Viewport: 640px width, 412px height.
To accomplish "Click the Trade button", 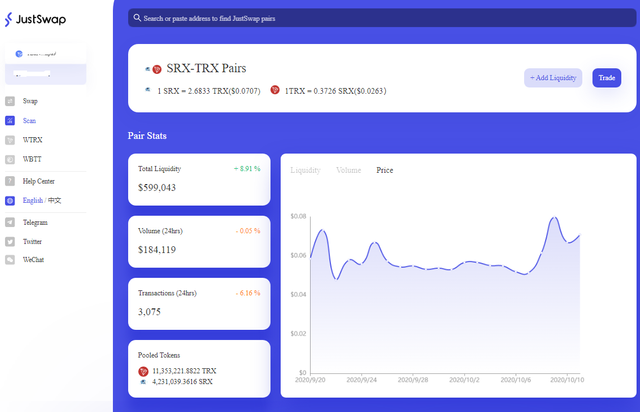I will [607, 78].
